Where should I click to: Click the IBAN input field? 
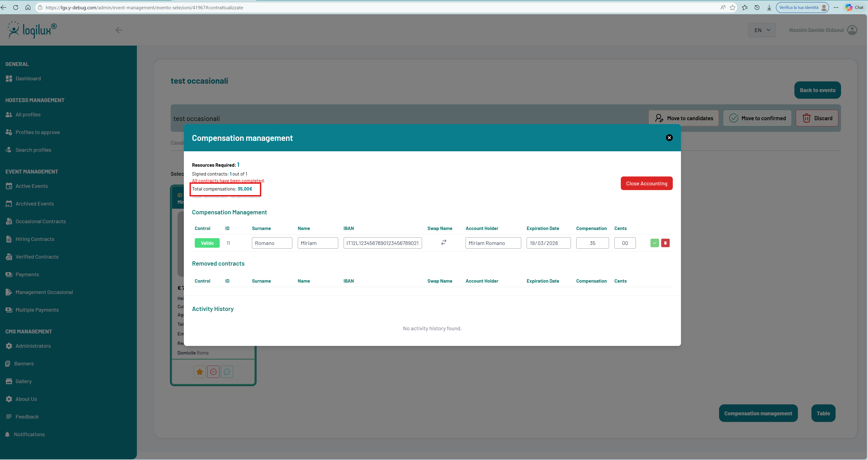point(382,243)
